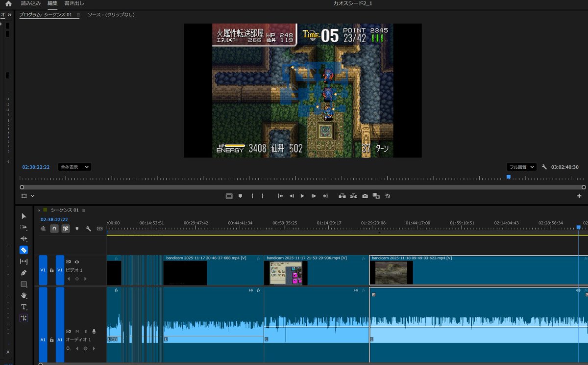The image size is (588, 365).
Task: Close the シーケンス 01 timeline tab
Action: (x=39, y=210)
